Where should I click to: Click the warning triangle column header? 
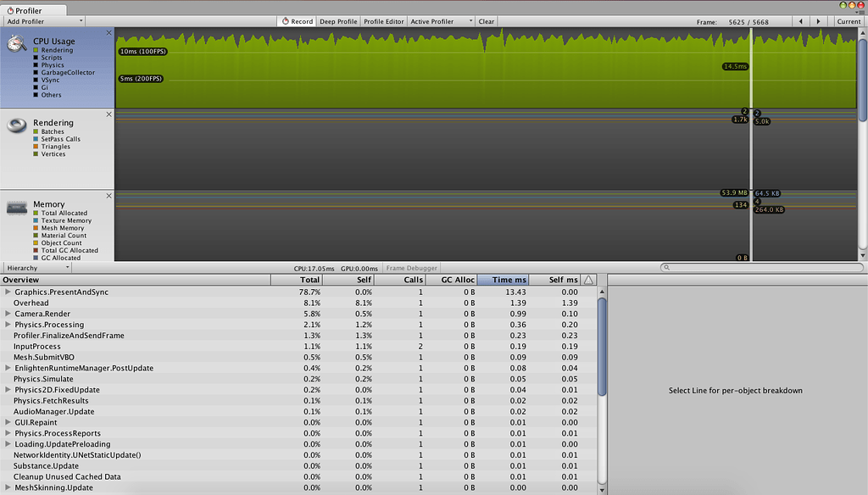(x=587, y=280)
